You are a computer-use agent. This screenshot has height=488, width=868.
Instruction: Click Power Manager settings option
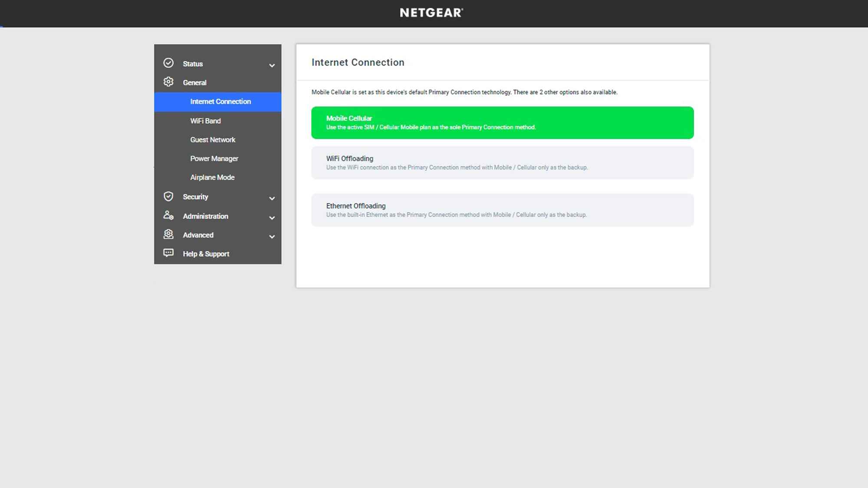coord(214,158)
